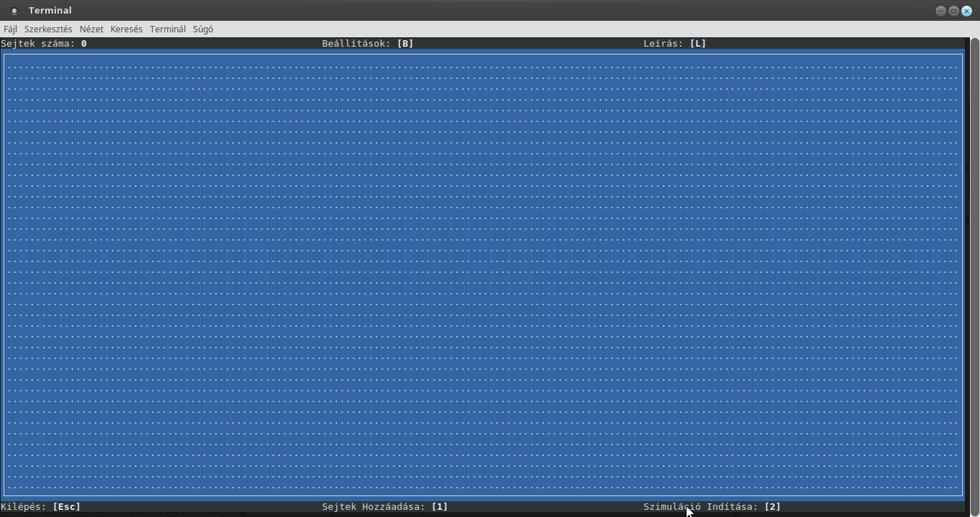Click the Sejtek száma: 0 counter
The width and height of the screenshot is (980, 517).
click(44, 44)
